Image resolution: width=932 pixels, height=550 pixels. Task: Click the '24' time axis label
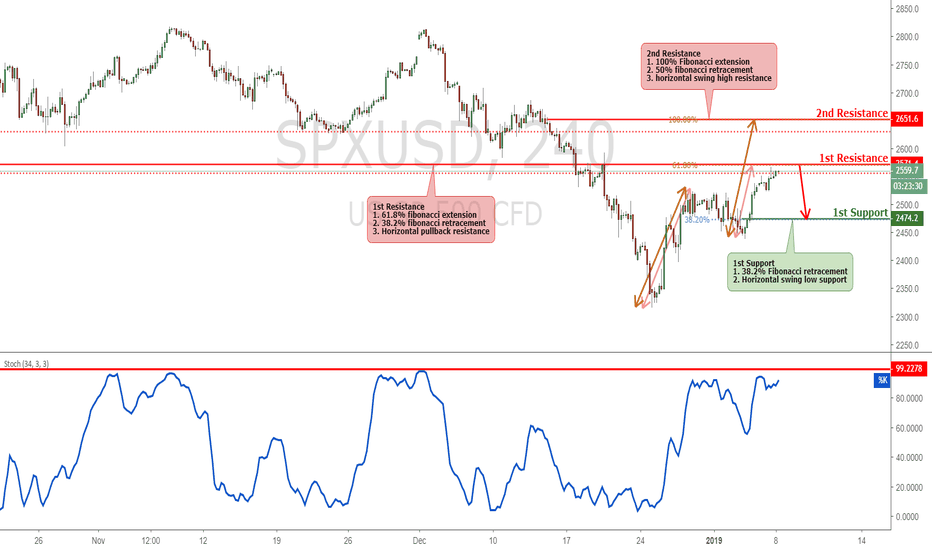click(640, 540)
